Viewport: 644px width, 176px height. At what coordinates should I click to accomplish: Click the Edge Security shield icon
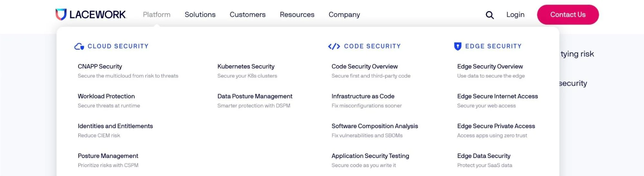tap(457, 46)
